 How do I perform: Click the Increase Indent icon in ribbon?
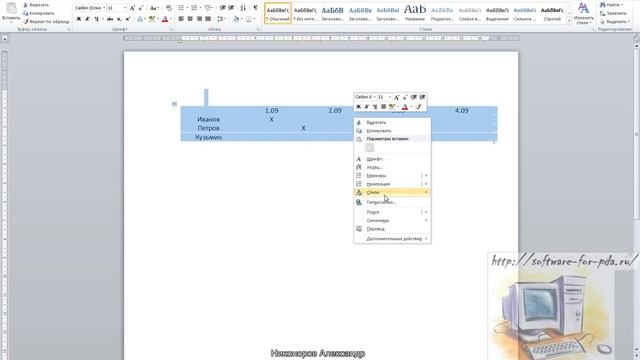(231, 8)
